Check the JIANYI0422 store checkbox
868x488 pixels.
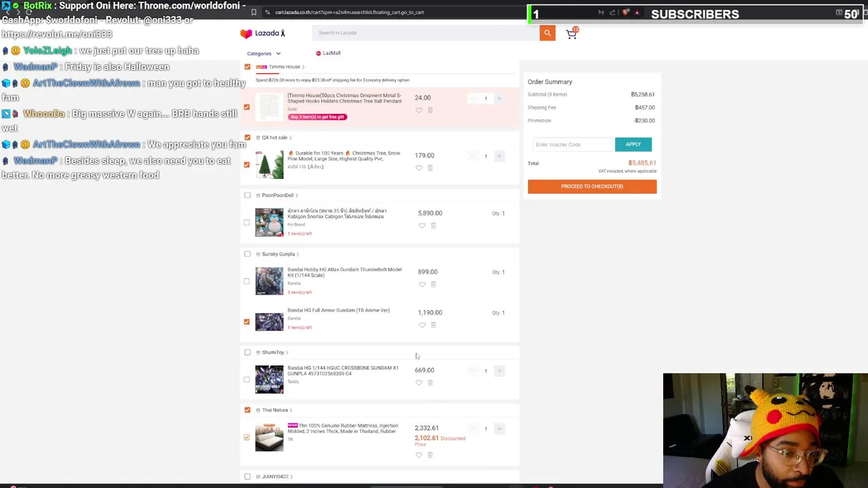(x=248, y=476)
